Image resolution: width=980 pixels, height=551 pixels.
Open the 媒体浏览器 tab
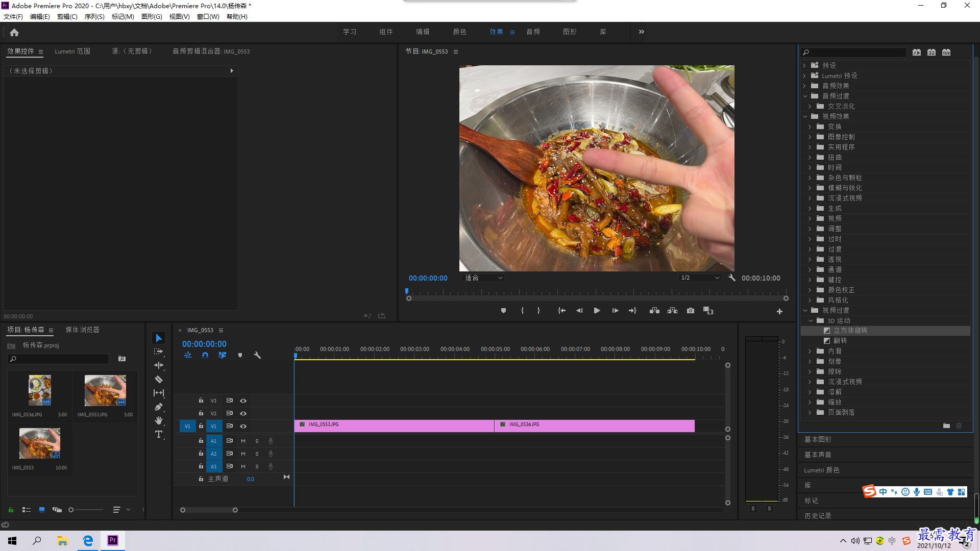click(x=82, y=330)
